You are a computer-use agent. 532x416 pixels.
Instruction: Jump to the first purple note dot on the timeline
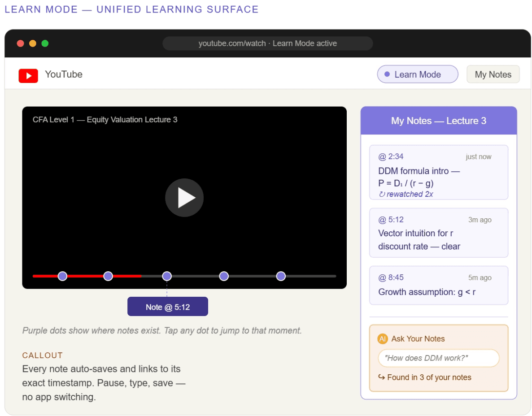62,276
